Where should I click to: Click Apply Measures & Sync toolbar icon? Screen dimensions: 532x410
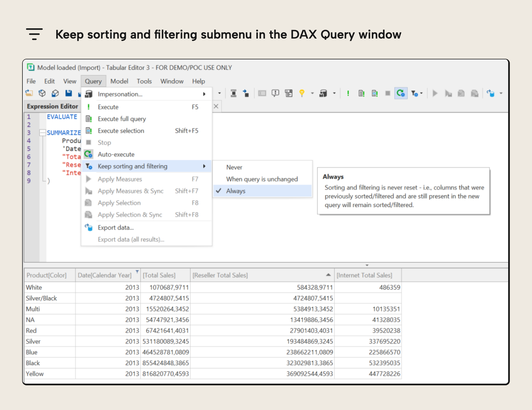(448, 93)
